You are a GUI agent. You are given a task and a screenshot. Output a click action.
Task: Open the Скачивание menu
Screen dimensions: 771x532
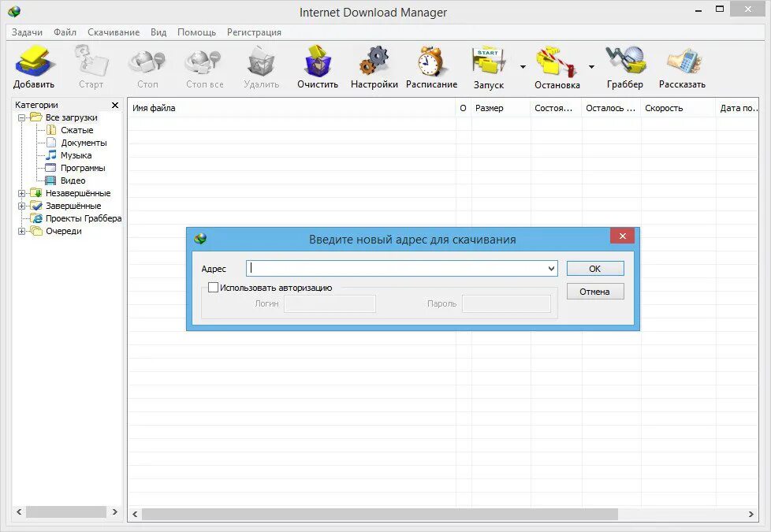tap(114, 32)
